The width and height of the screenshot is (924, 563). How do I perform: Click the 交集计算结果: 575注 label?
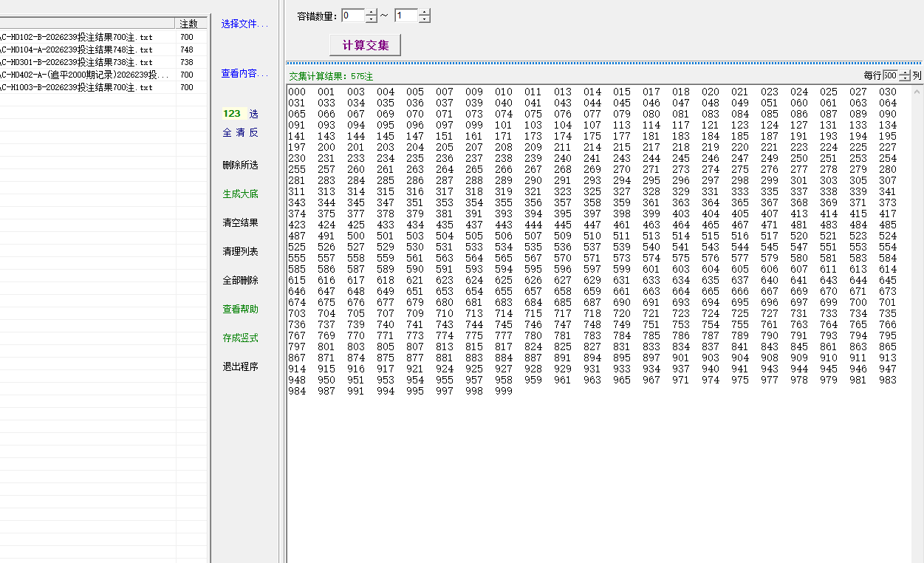331,76
